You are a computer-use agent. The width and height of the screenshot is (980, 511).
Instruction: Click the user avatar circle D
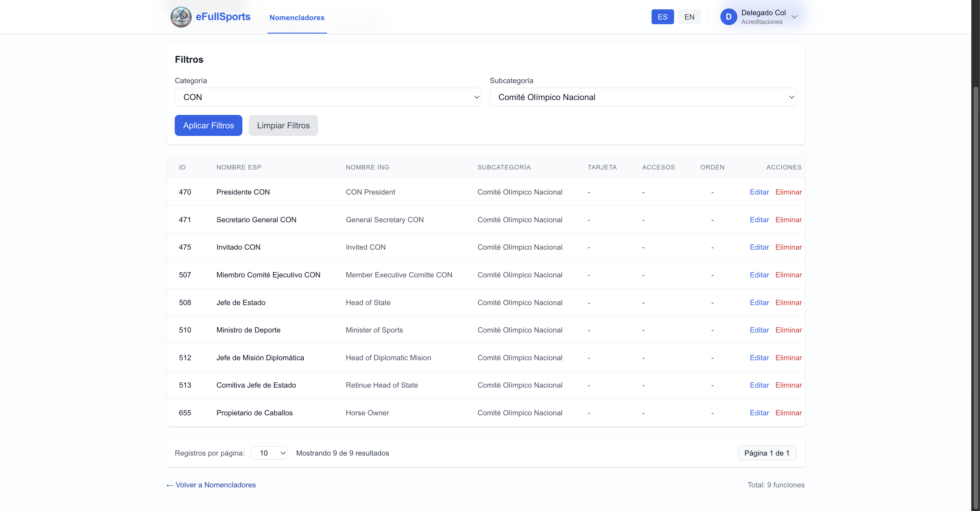[728, 17]
